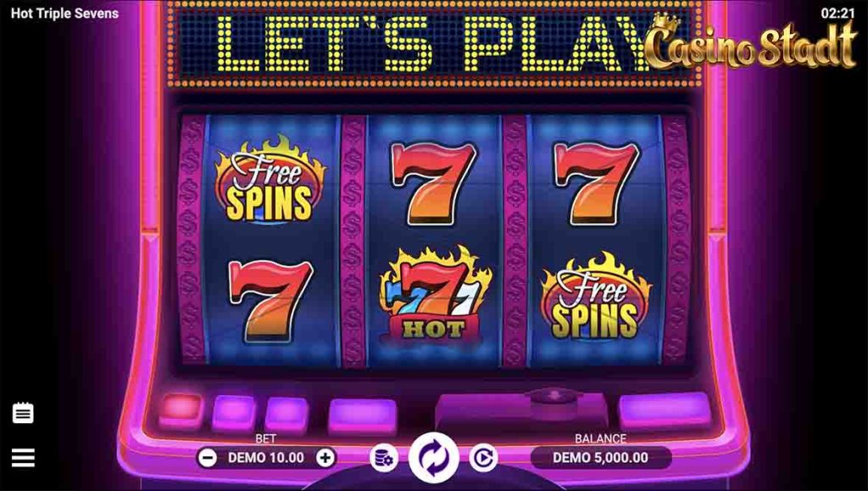Open the hamburger menu
This screenshot has width=868, height=491.
23,458
